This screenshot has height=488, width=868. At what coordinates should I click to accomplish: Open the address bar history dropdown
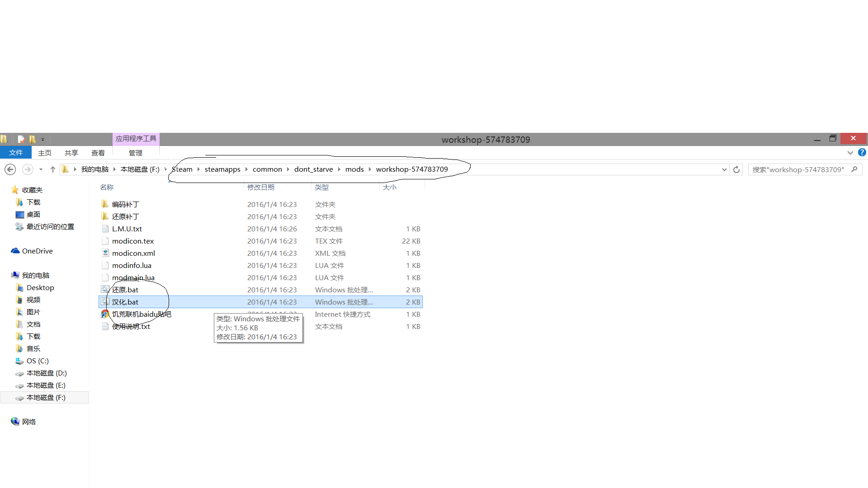click(x=724, y=169)
